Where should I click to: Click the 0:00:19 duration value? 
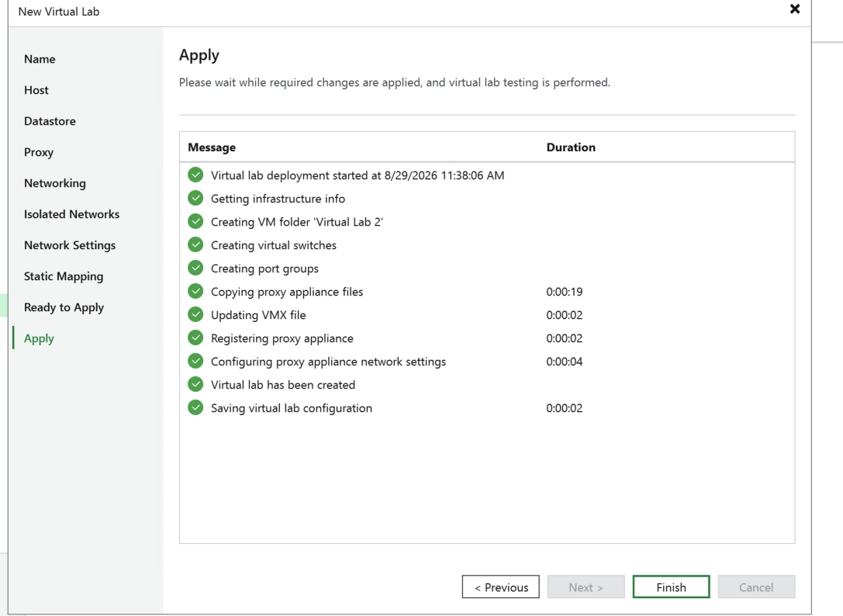tap(565, 292)
